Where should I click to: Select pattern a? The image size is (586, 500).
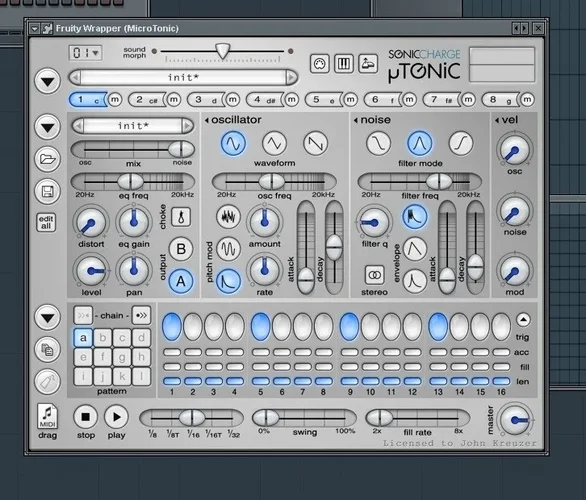pyautogui.click(x=83, y=338)
